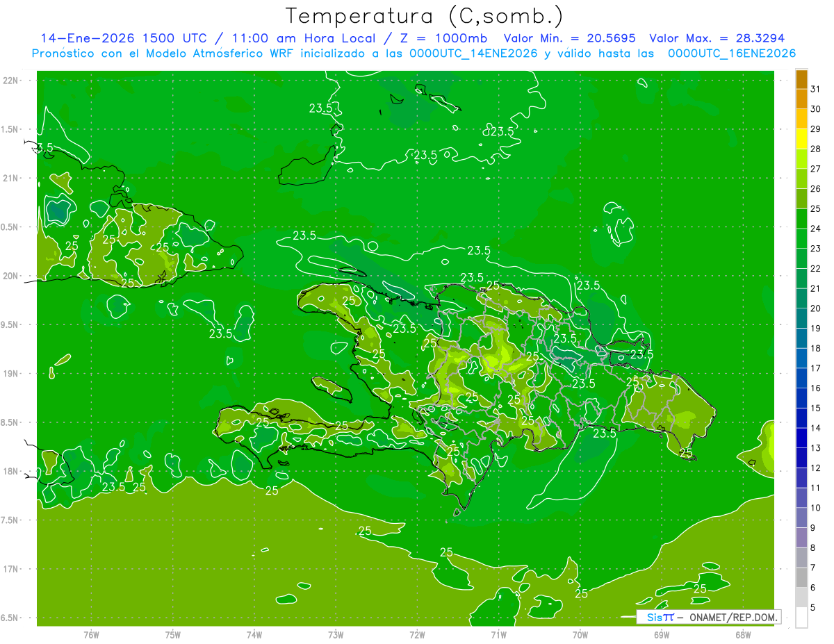Click the "69W" longitude axis label
834x644 pixels.
[662, 635]
